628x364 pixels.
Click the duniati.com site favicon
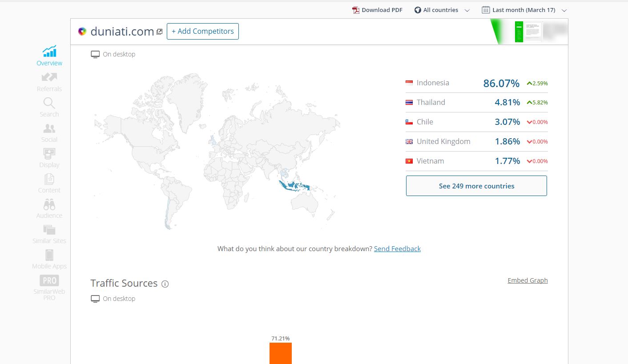click(82, 31)
